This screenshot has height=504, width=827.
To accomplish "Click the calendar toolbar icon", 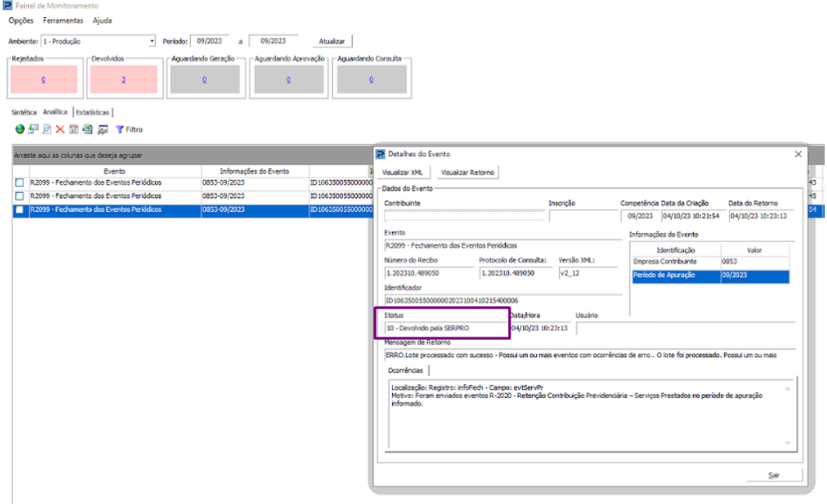I will [x=74, y=129].
